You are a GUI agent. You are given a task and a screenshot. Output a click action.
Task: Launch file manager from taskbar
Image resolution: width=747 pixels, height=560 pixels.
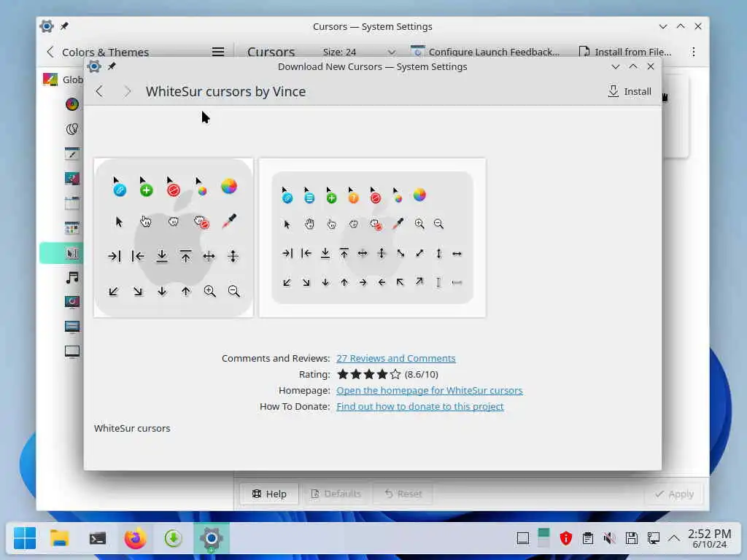[60, 539]
